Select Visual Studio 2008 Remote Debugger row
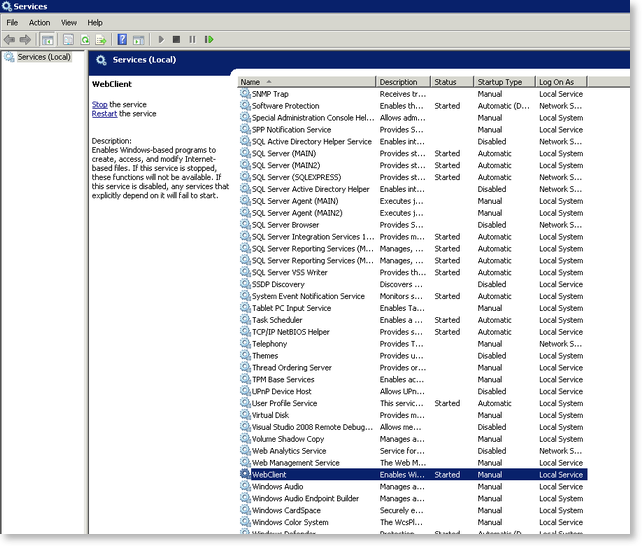 click(414, 427)
